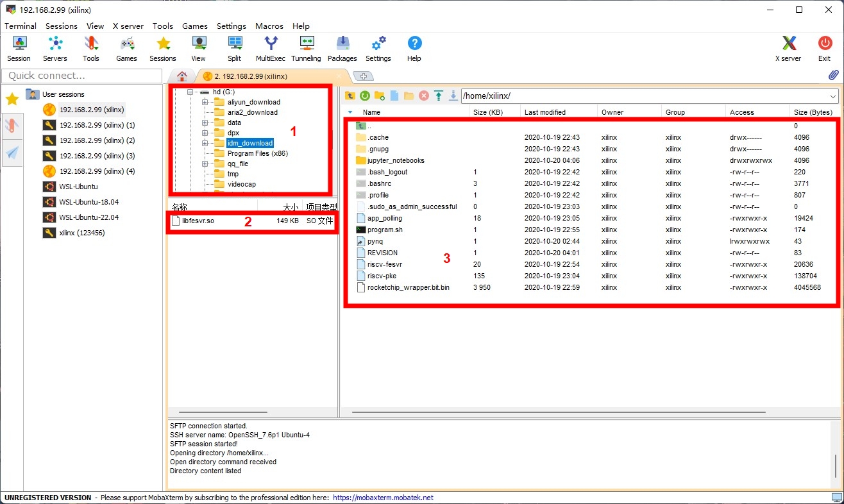844x504 pixels.
Task: Open the Session toolbar button
Action: 19,49
